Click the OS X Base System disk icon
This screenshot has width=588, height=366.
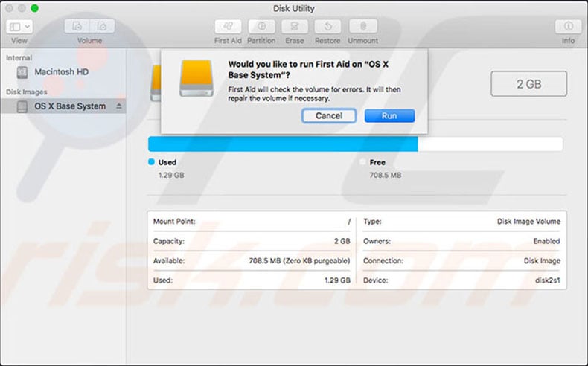click(22, 107)
